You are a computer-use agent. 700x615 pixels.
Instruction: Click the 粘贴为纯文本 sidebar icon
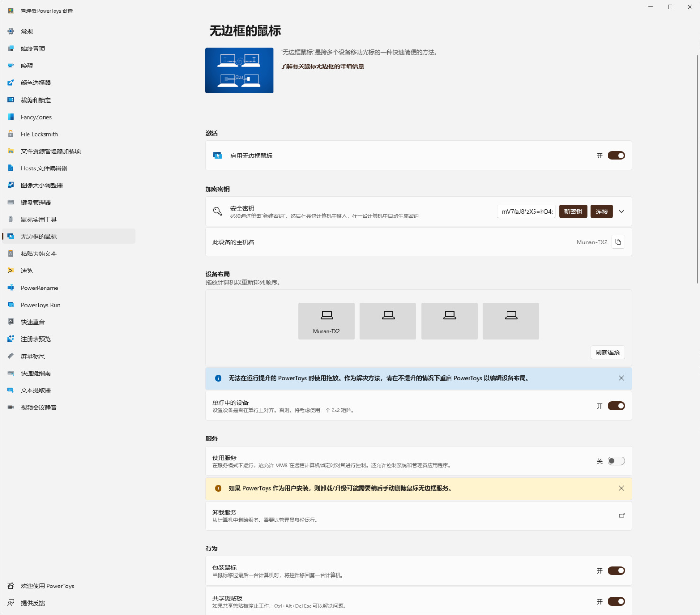pyautogui.click(x=10, y=253)
